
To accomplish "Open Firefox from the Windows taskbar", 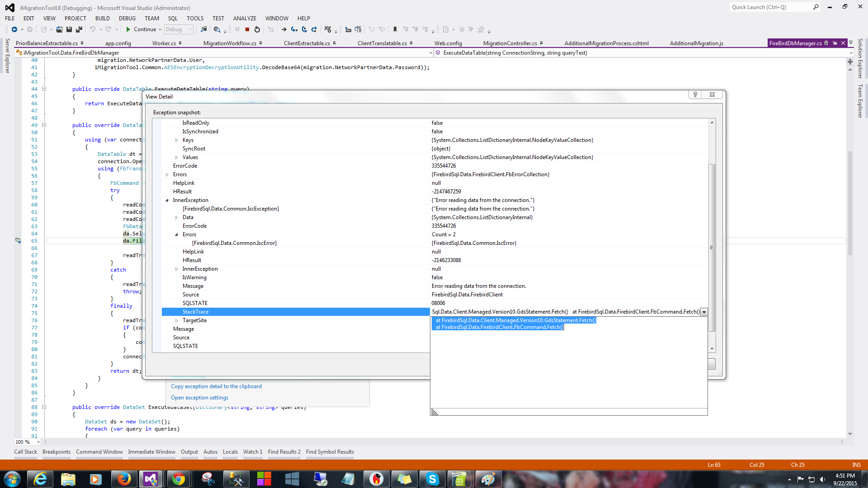I will click(x=123, y=479).
